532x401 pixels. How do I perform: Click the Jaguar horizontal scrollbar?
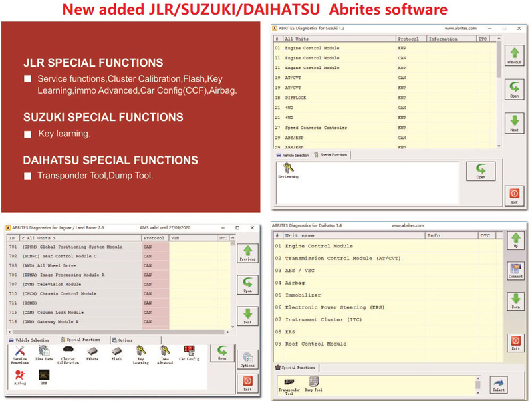pos(118,332)
